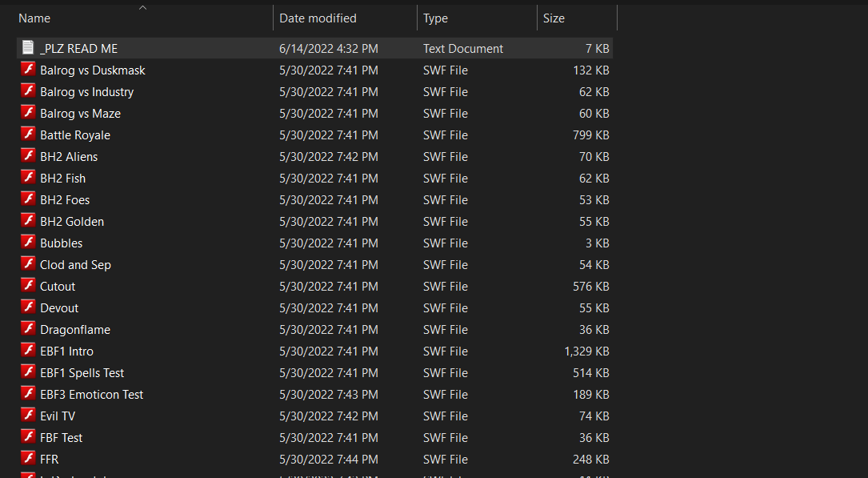Screen dimensions: 868x478
Task: Select the BH2 Golden file name
Action: coord(72,222)
